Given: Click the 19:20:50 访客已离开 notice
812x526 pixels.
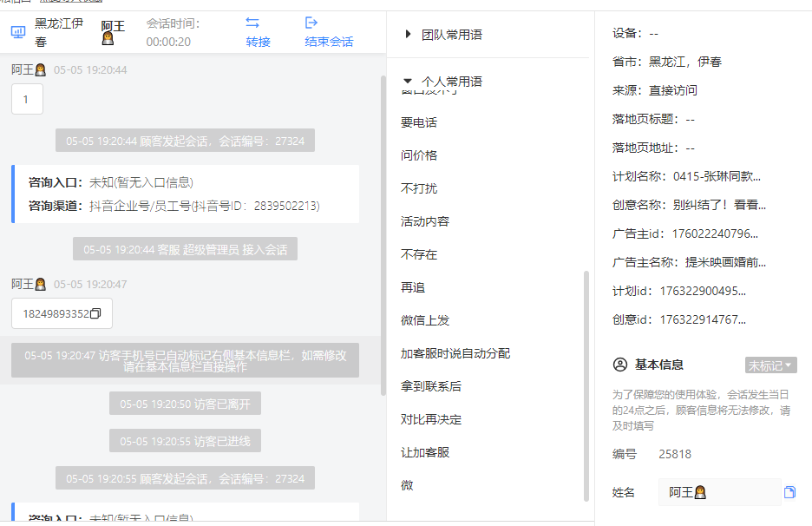Looking at the screenshot, I should pyautogui.click(x=185, y=404).
